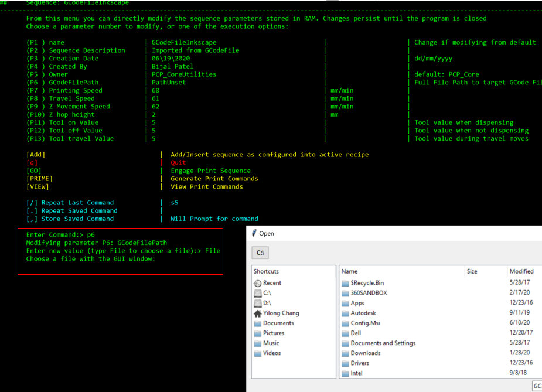Viewport: 542px width, 392px height.
Task: Click the Intel folder icon
Action: click(345, 374)
